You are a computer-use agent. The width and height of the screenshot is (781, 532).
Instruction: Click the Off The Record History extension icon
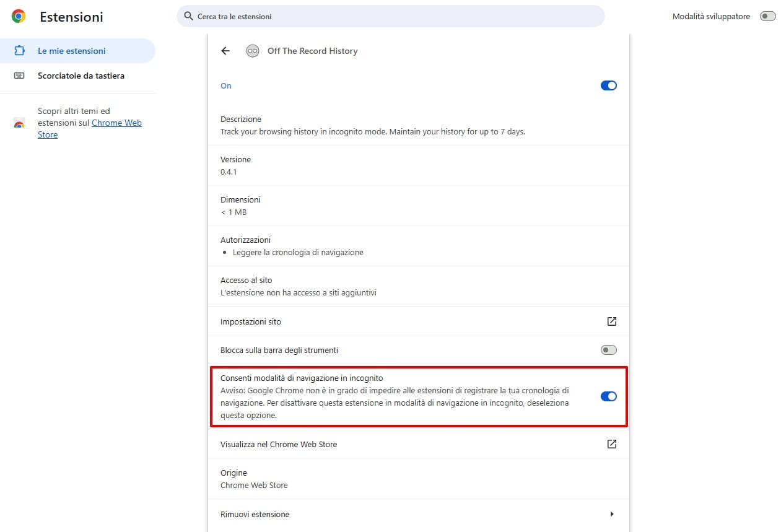tap(252, 51)
